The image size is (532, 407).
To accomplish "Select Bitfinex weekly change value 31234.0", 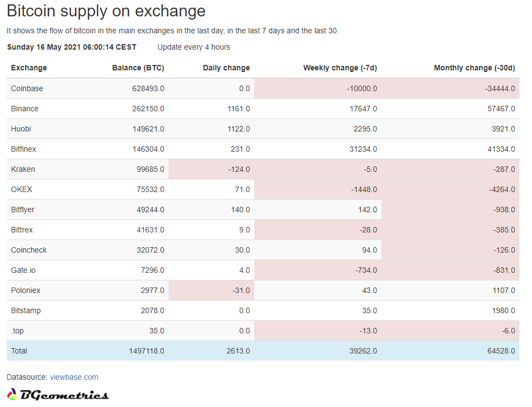I will point(362,149).
